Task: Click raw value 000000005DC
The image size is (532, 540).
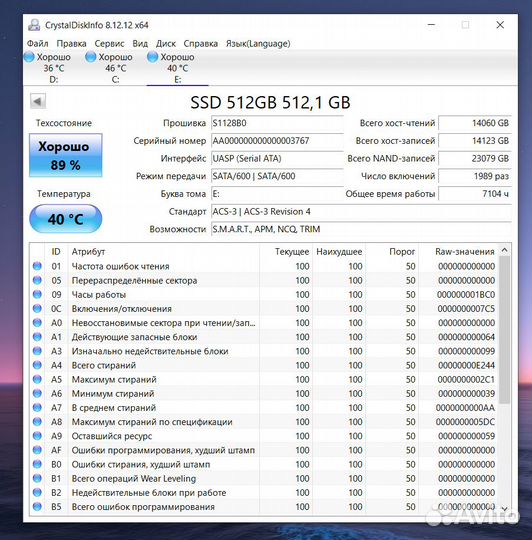Action: [465, 422]
